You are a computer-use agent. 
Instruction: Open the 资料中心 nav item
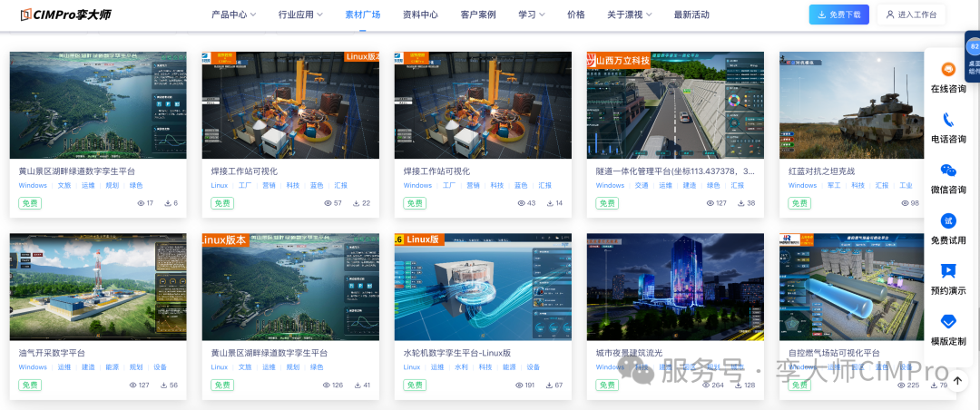[x=421, y=15]
